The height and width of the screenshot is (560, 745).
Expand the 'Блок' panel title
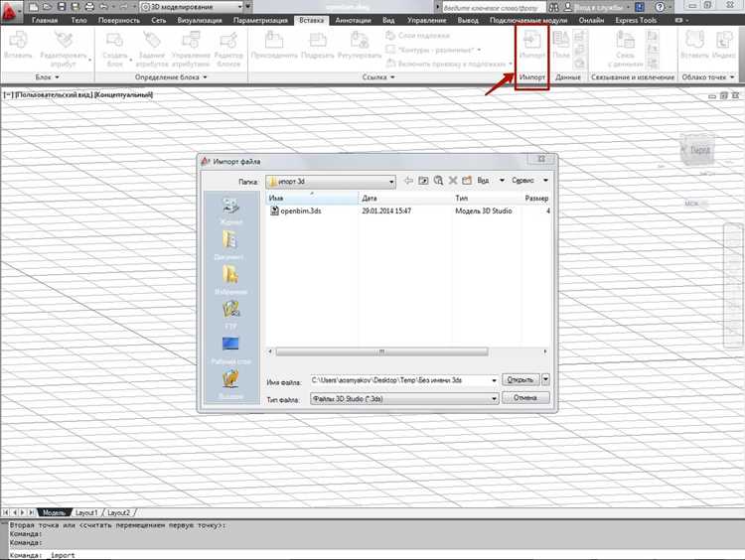[47, 76]
